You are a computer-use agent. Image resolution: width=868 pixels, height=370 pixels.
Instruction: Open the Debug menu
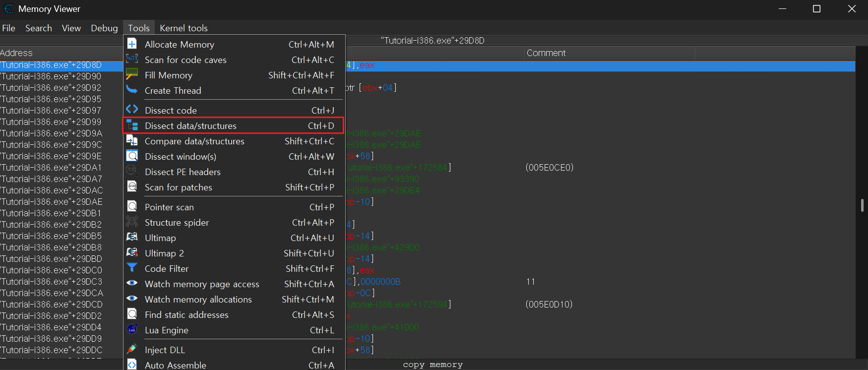click(x=104, y=28)
